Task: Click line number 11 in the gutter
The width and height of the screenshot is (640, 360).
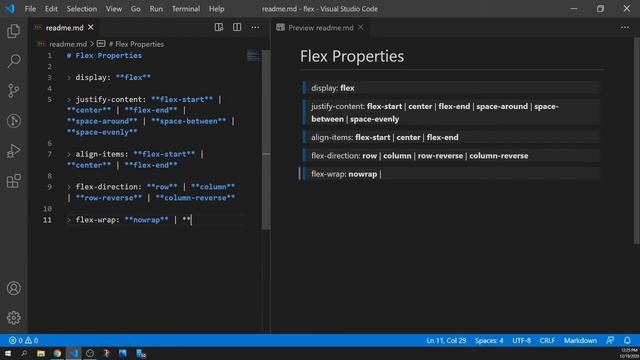Action: [47, 220]
